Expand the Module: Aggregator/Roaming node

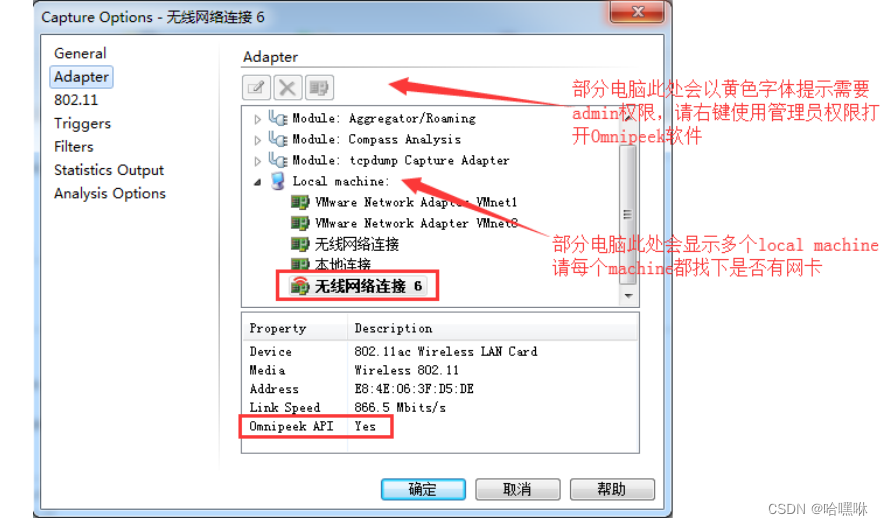click(257, 119)
